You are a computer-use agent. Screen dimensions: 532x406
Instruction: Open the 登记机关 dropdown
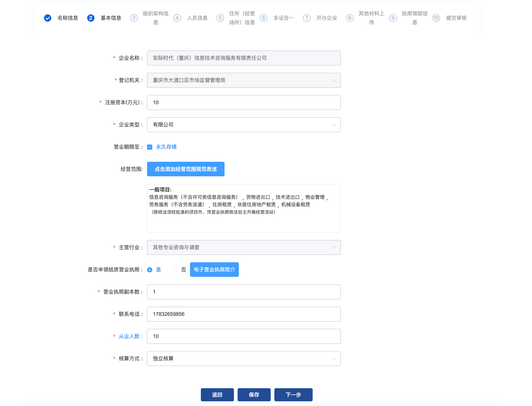(x=244, y=80)
